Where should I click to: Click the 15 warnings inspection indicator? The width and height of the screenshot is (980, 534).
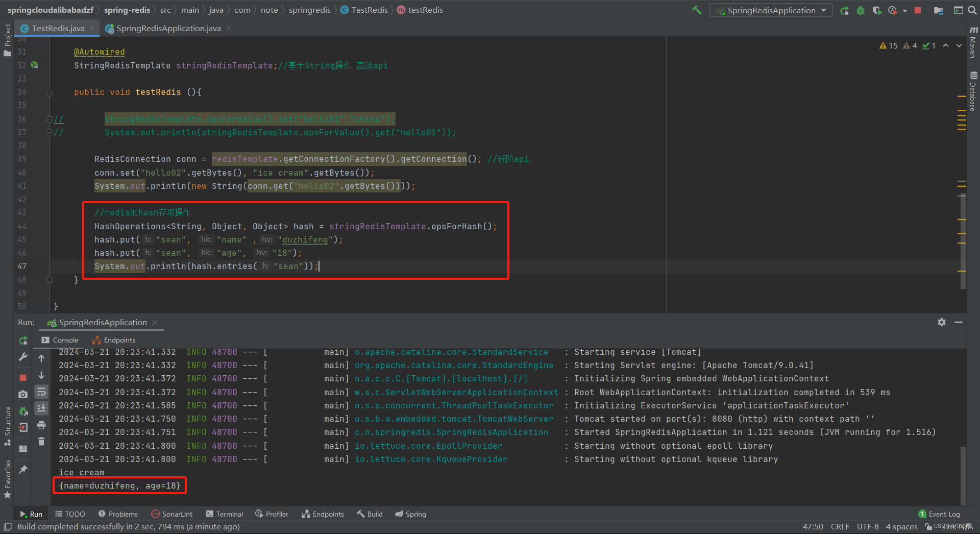[x=889, y=46]
